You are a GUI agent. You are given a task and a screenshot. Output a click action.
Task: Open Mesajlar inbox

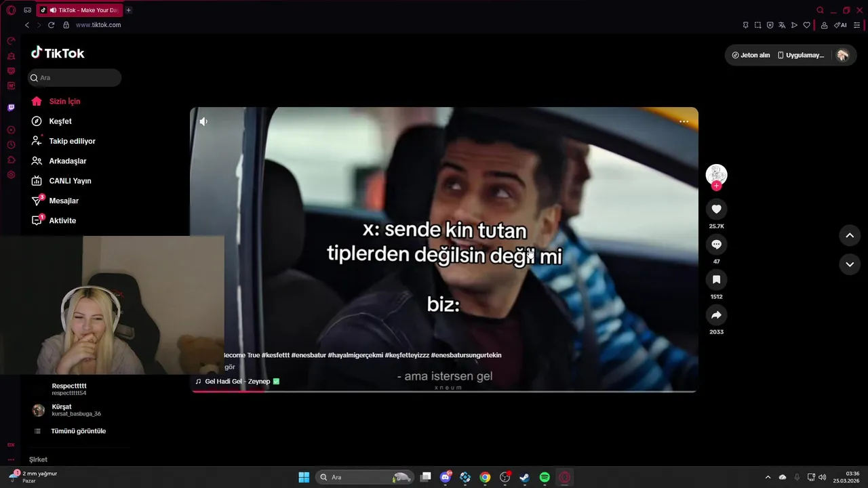point(63,201)
